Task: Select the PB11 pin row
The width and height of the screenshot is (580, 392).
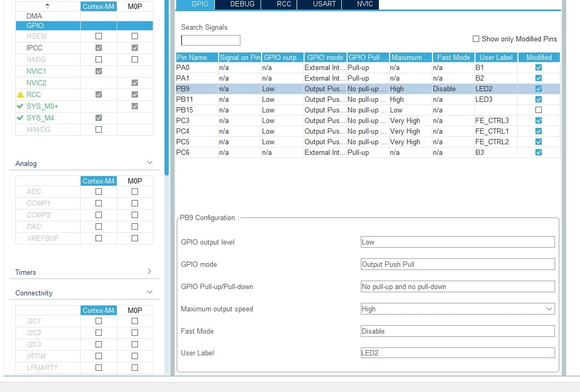Action: 368,100
